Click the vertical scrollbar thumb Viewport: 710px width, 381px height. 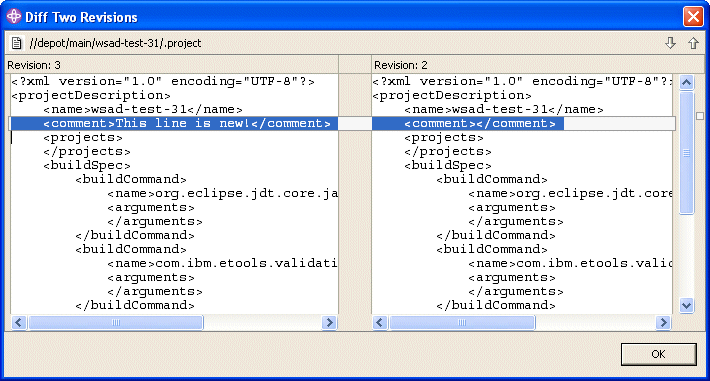[686, 153]
